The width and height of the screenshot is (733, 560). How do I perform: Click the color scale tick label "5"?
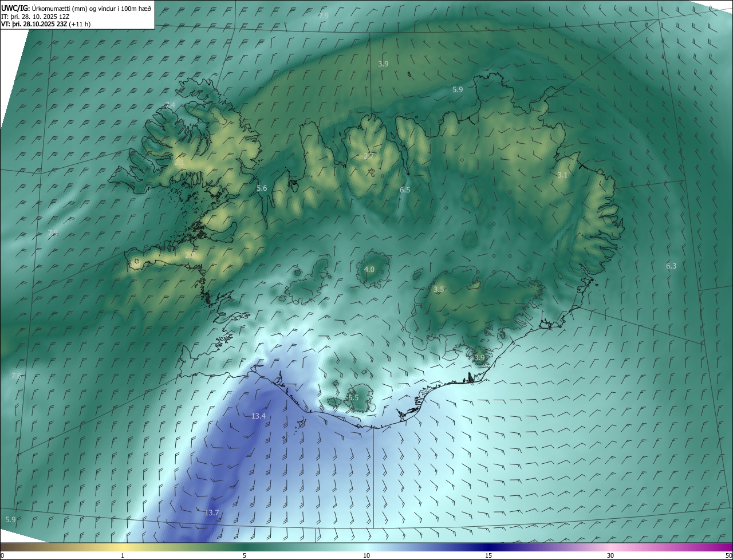coord(245,555)
